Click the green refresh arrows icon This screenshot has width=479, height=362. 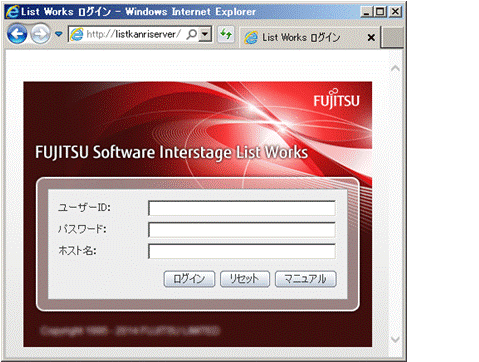tap(226, 34)
